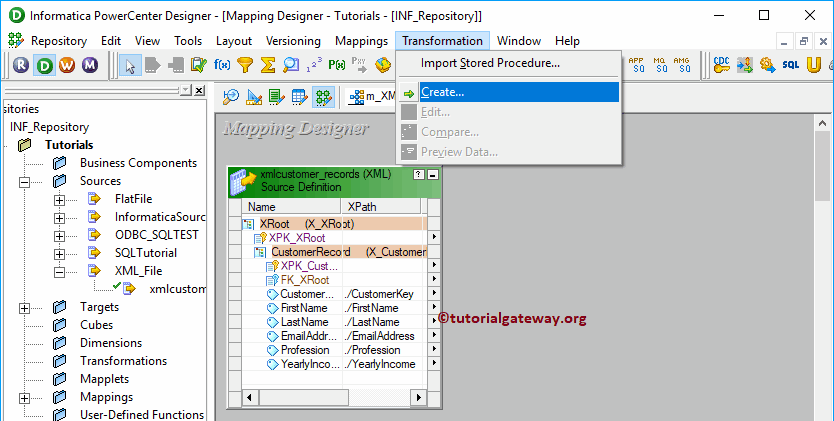Screen dimensions: 834x421
Task: Expand the InformaticaSource node
Action: point(60,218)
